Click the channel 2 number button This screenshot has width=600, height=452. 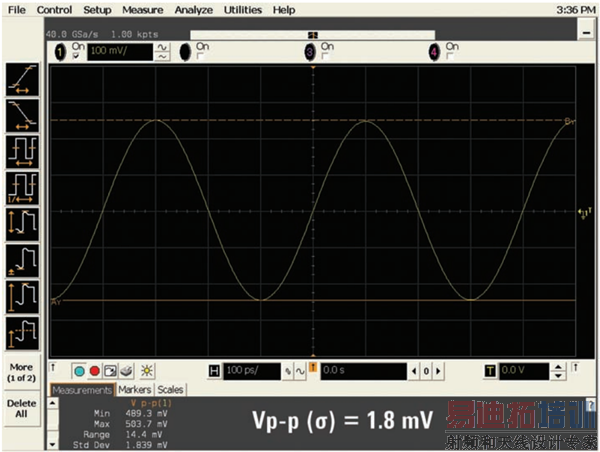(185, 52)
